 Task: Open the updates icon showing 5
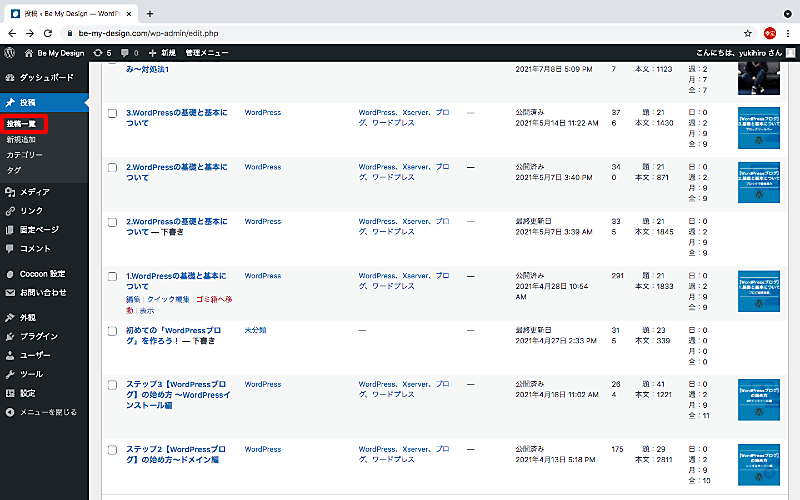(101, 52)
